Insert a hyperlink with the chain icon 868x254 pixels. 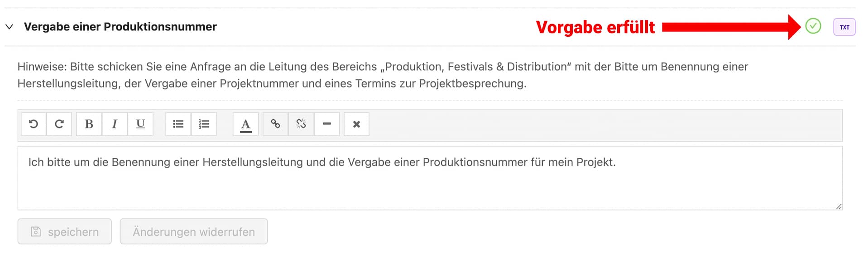click(x=275, y=124)
